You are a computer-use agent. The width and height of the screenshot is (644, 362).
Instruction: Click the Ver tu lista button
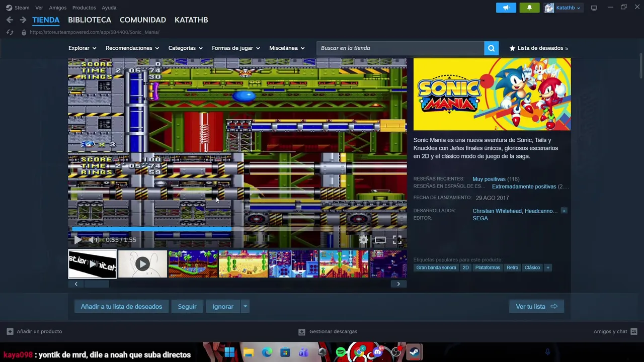click(536, 307)
